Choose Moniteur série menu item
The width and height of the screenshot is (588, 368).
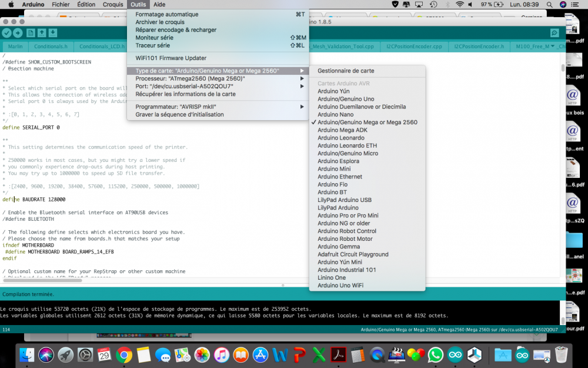click(218, 38)
